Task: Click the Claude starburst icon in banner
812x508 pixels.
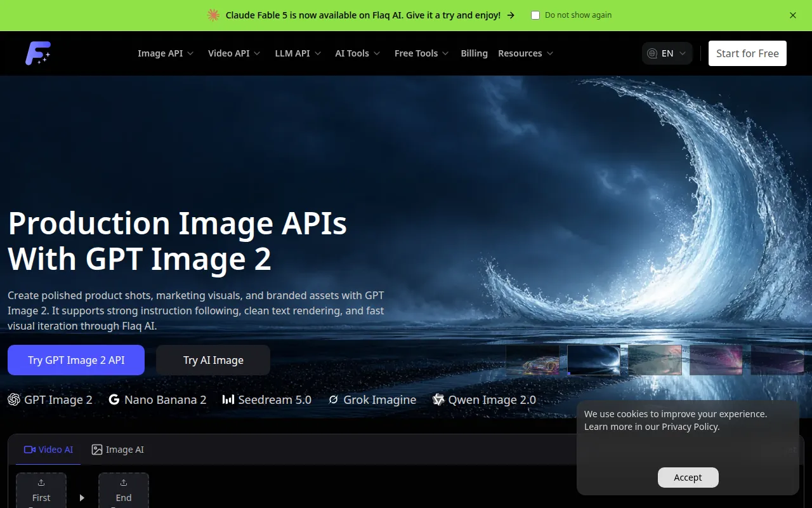Action: (x=213, y=15)
